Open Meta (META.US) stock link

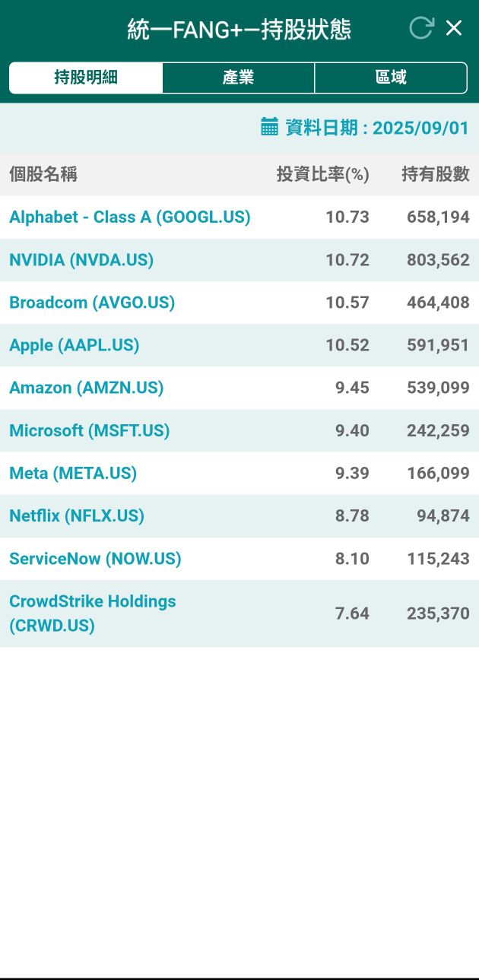[x=73, y=473]
